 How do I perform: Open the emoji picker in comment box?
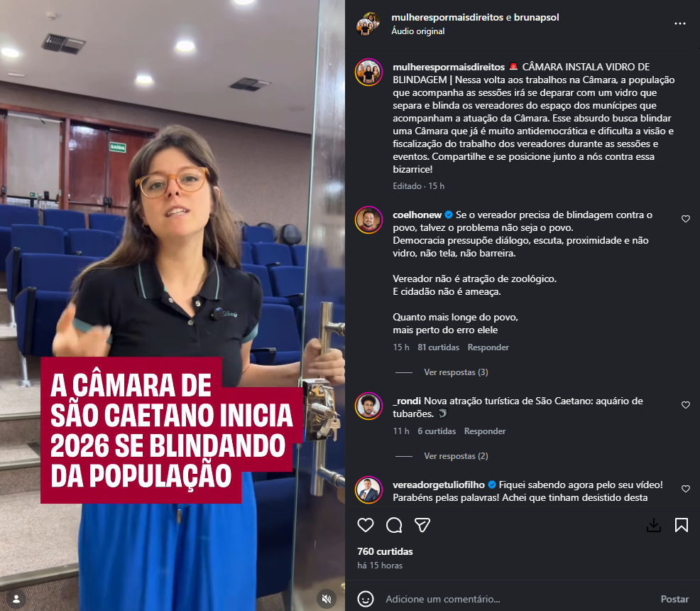point(365,599)
